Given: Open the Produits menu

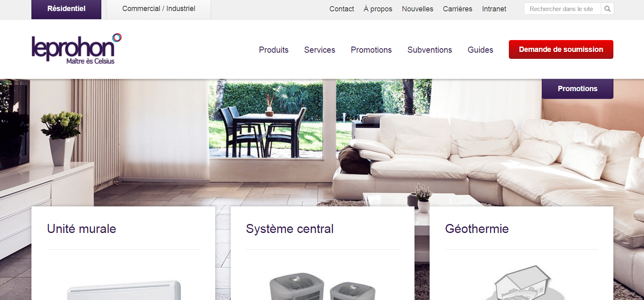Looking at the screenshot, I should [x=274, y=50].
